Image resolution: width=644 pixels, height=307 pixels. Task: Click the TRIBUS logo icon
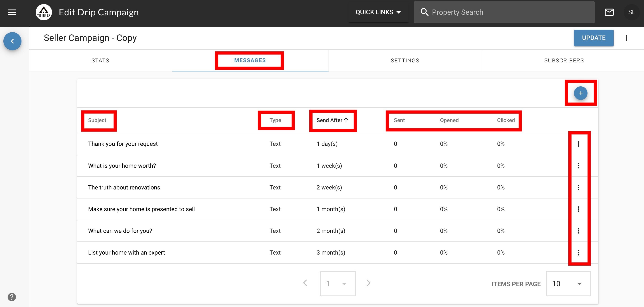44,12
